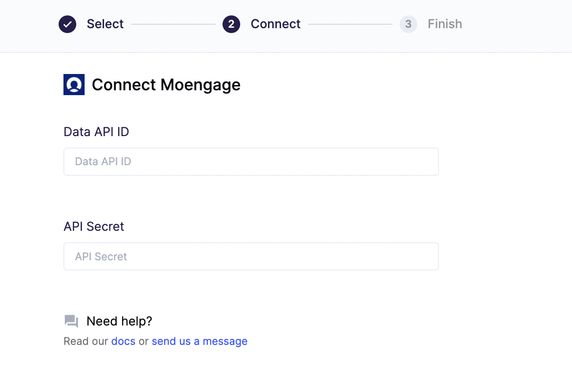Click the progress line between Select and Connect

(173, 24)
